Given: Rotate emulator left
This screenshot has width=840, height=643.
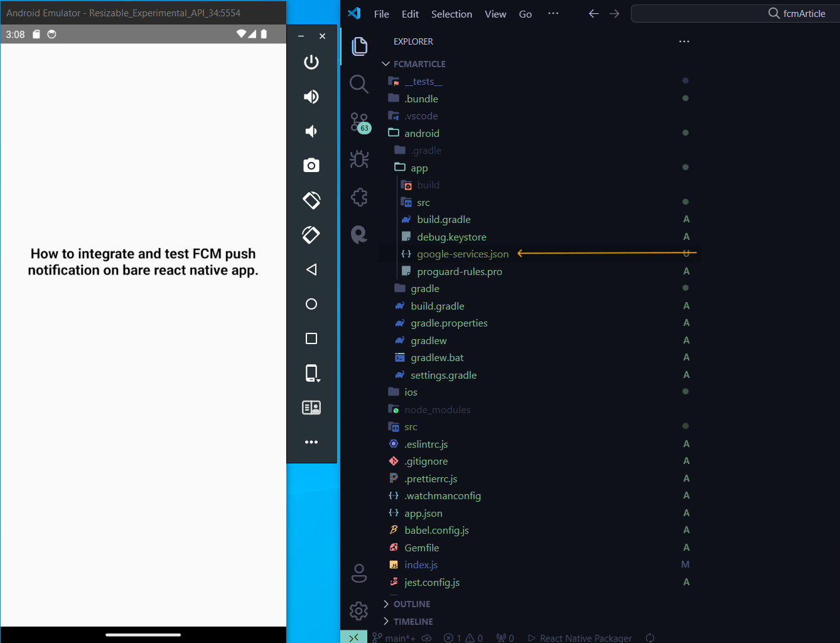Looking at the screenshot, I should (x=311, y=200).
